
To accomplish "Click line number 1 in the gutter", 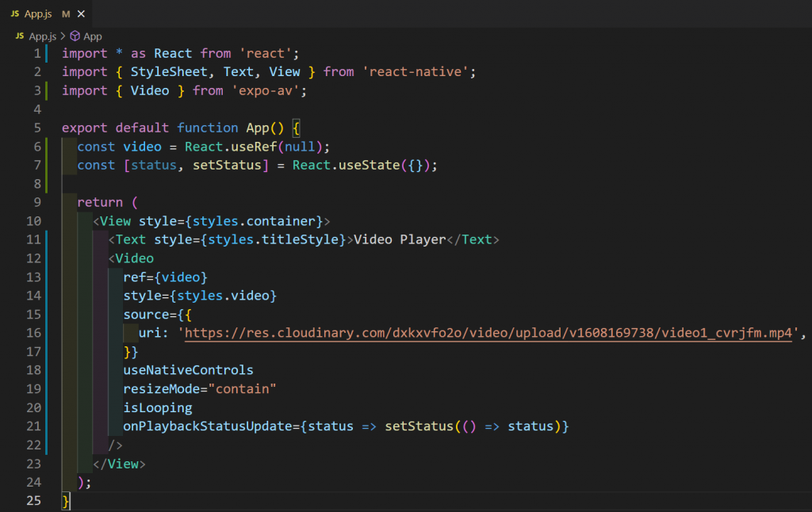I will [37, 53].
